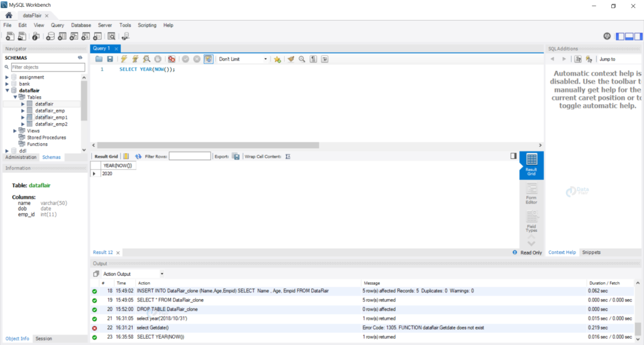Expand the bank schema
The image size is (644, 345).
point(7,84)
